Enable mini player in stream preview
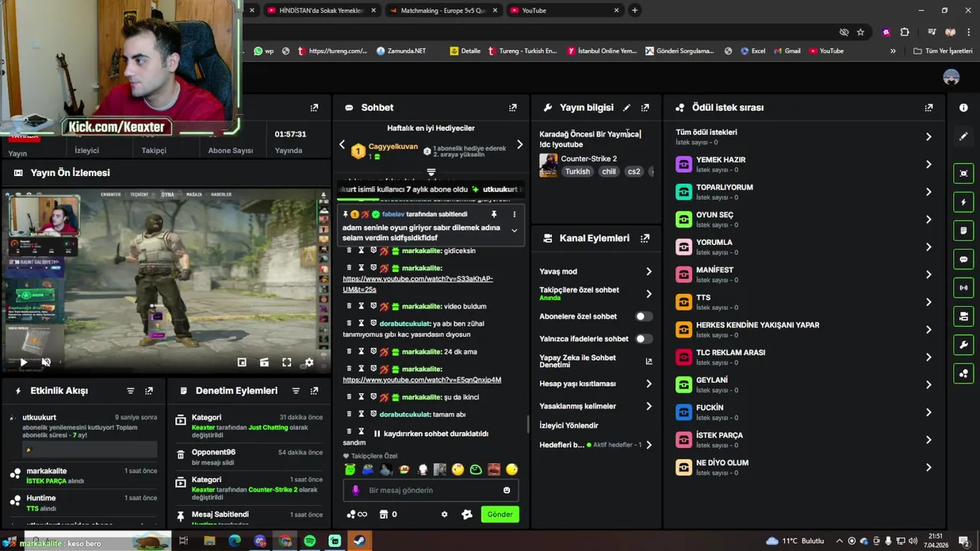The width and height of the screenshot is (980, 551). 242,362
